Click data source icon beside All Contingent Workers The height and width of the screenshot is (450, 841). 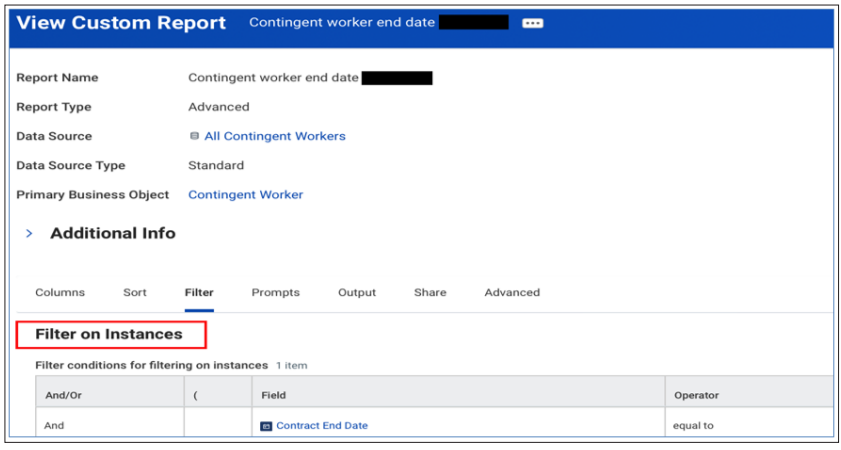tap(195, 136)
